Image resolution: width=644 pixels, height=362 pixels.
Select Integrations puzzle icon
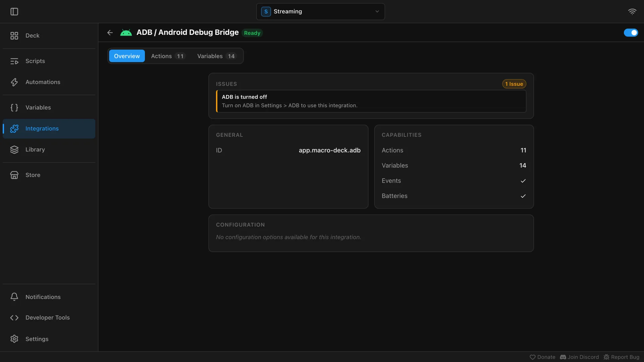coord(14,129)
